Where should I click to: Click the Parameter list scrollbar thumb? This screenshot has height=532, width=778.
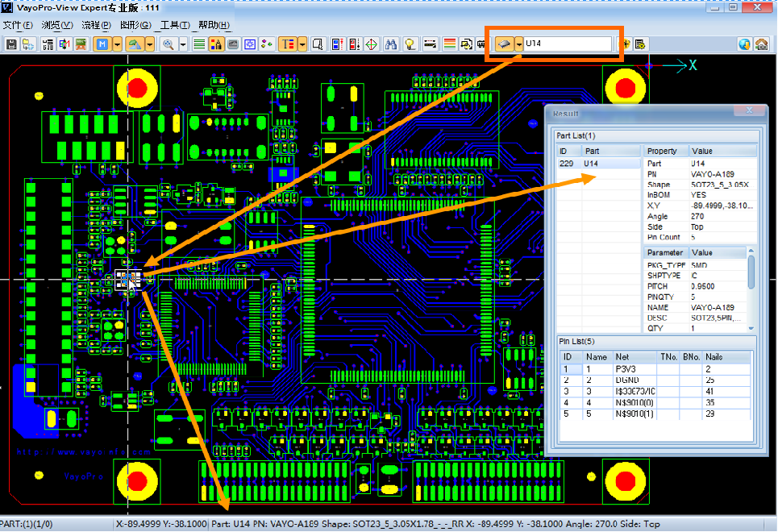[x=751, y=272]
